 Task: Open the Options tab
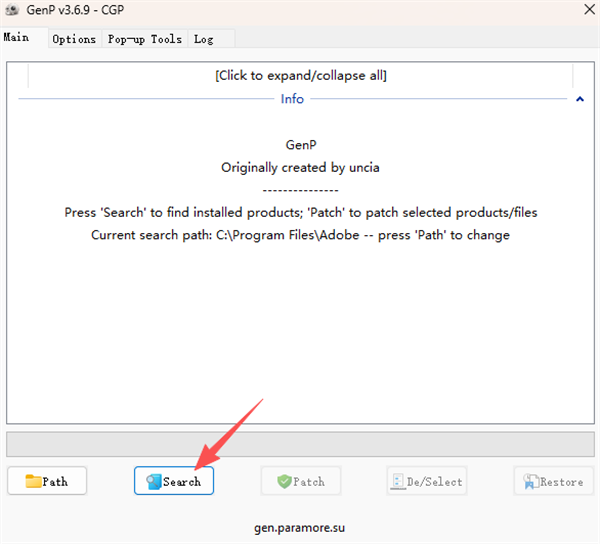coord(74,39)
